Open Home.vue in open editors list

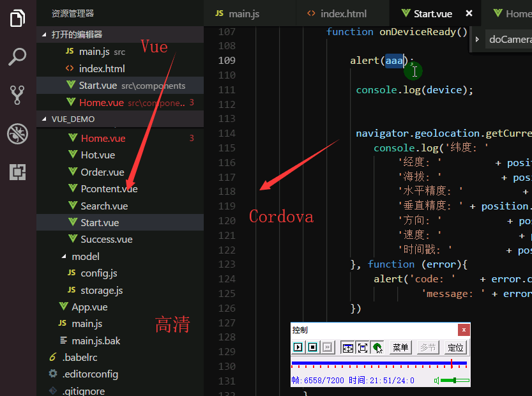[x=120, y=102]
